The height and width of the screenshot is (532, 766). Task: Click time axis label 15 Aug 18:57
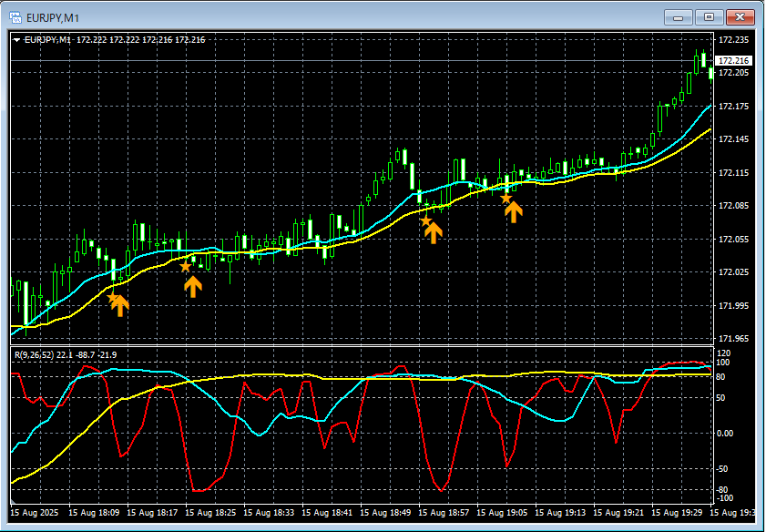tap(444, 513)
